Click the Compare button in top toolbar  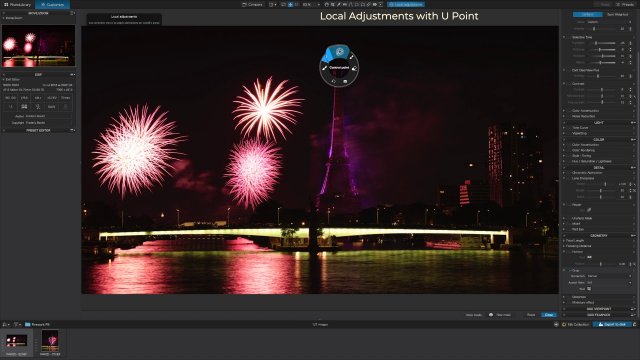(252, 4)
